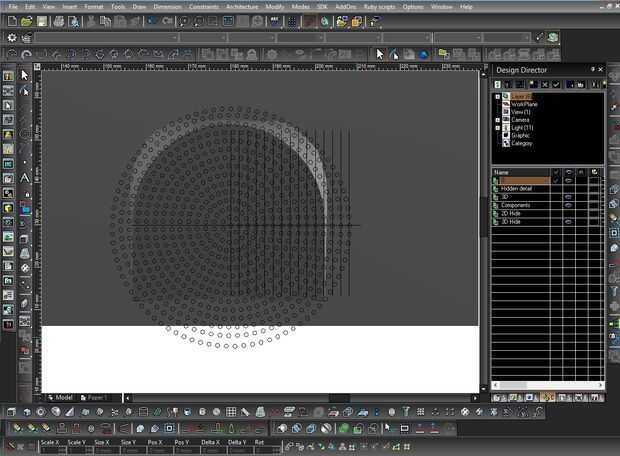This screenshot has height=456, width=620.
Task: Open the Architecture menu
Action: [x=242, y=6]
